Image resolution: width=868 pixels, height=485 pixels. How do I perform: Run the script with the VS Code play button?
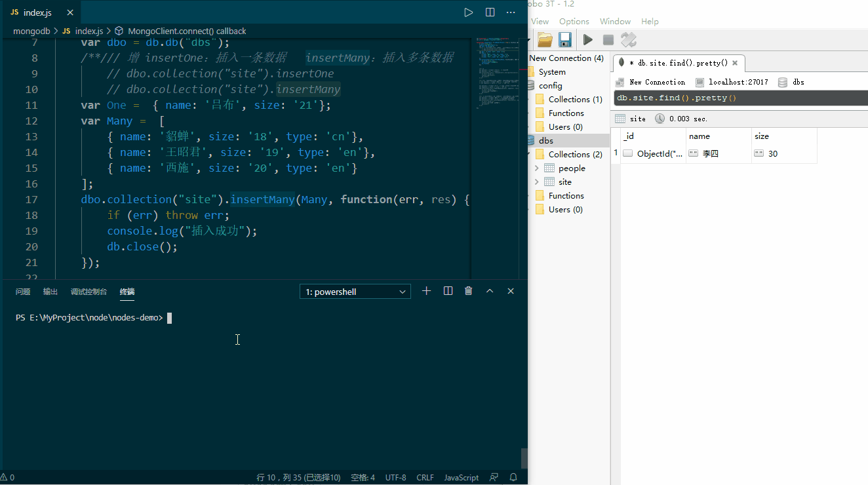(468, 12)
